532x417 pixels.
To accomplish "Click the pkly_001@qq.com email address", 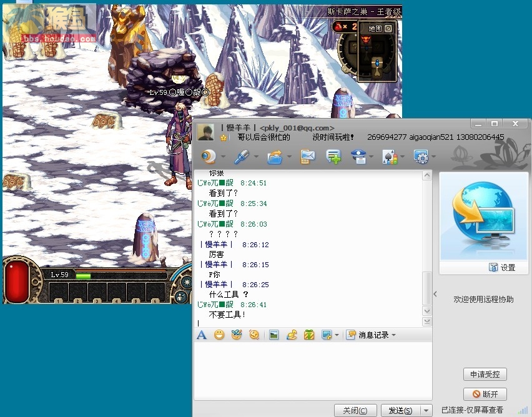I will coord(297,128).
